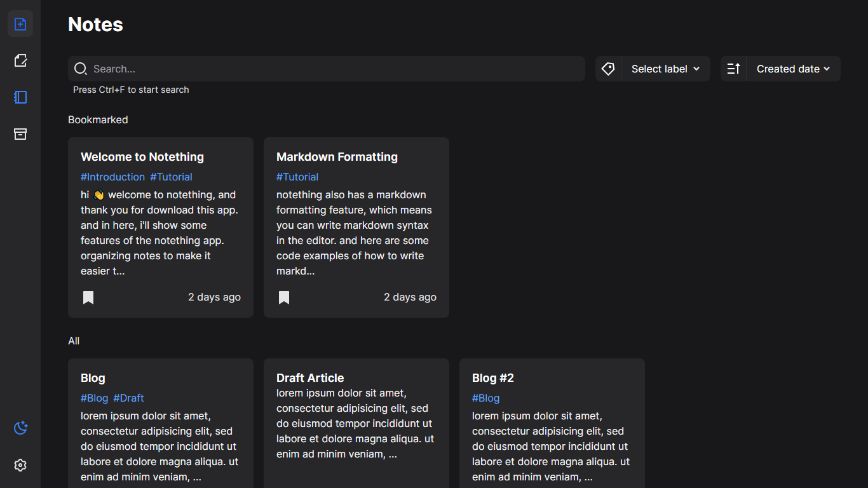The height and width of the screenshot is (488, 868).
Task: Open the archive section icon
Action: tap(20, 134)
